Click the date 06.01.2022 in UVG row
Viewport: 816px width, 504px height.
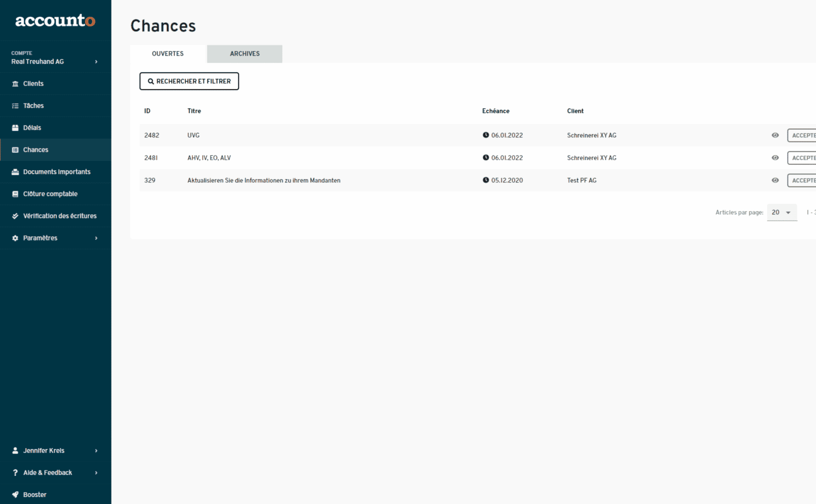507,135
